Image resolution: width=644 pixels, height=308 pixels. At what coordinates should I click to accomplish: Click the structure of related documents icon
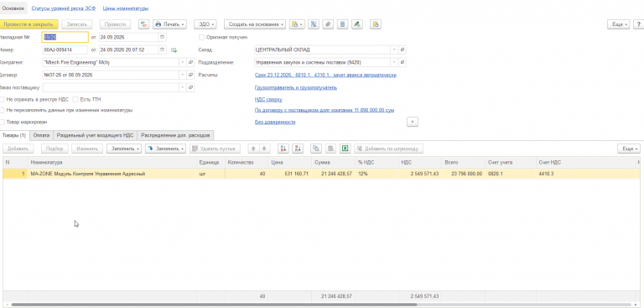(314, 24)
